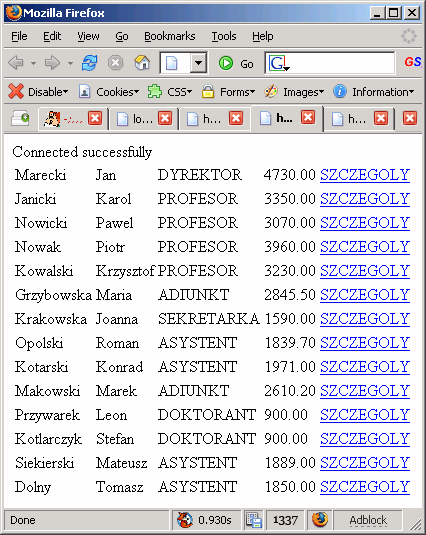This screenshot has width=426, height=535.
Task: Click the Firefox globe icon in the status bar
Action: [x=320, y=520]
